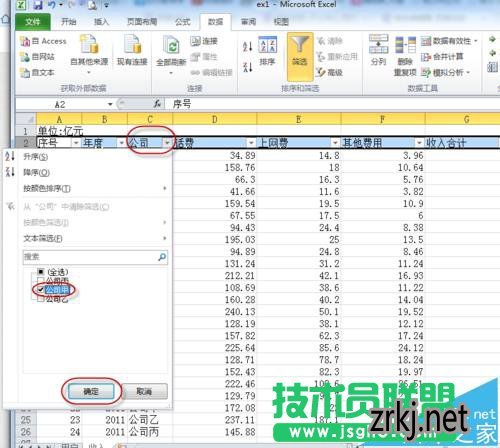
Task: Click the Existing Connections icon
Action: 132,45
